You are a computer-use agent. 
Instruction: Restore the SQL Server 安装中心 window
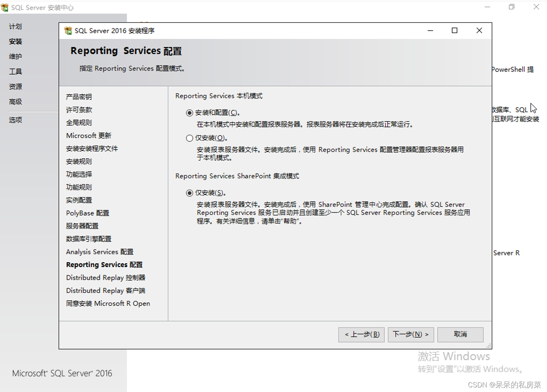512,7
